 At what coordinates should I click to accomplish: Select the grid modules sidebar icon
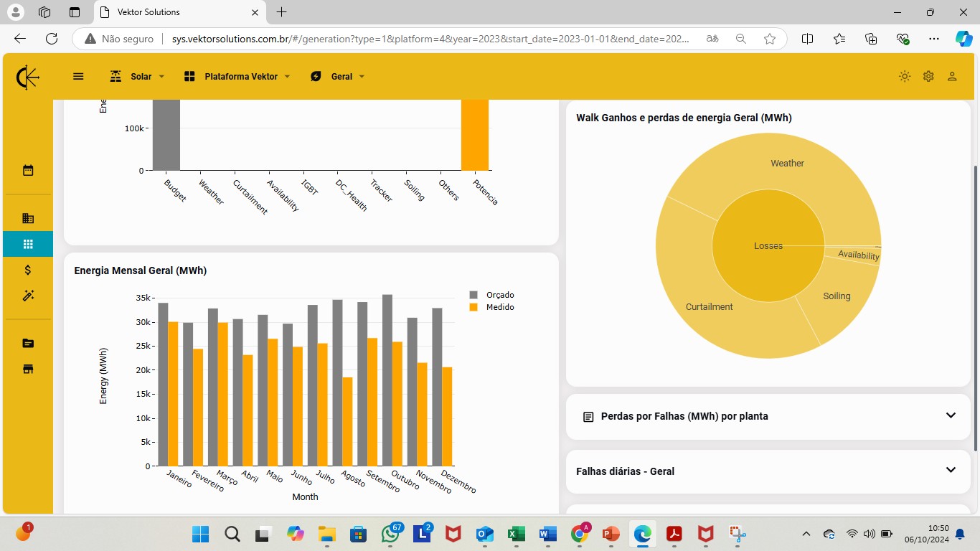pyautogui.click(x=28, y=244)
